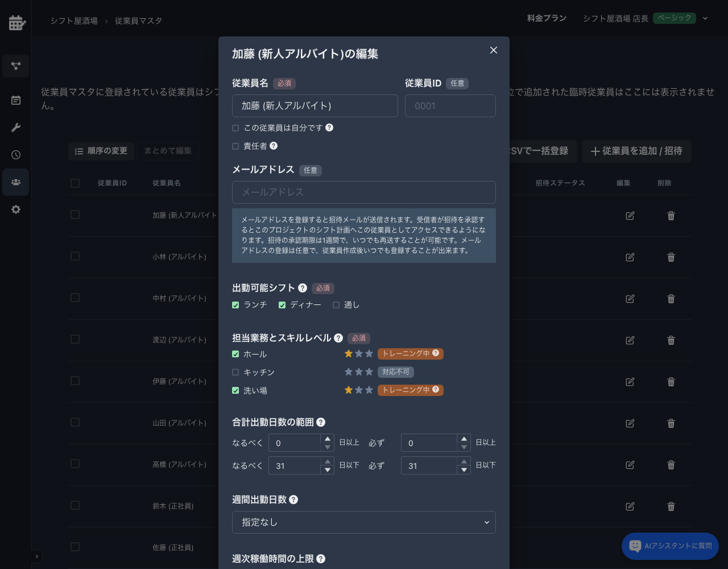728x569 pixels.
Task: Click edit icon for 小林 (アルバイト) row
Action: tap(630, 257)
